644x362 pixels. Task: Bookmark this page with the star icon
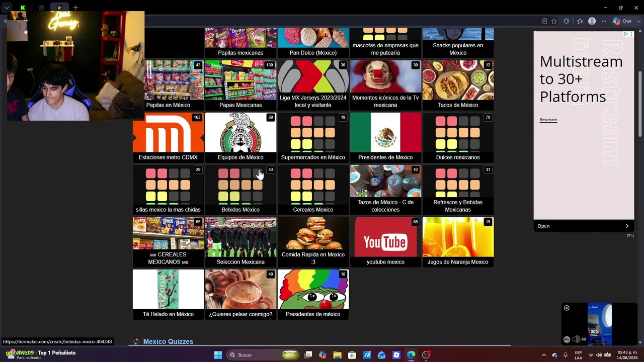554,21
